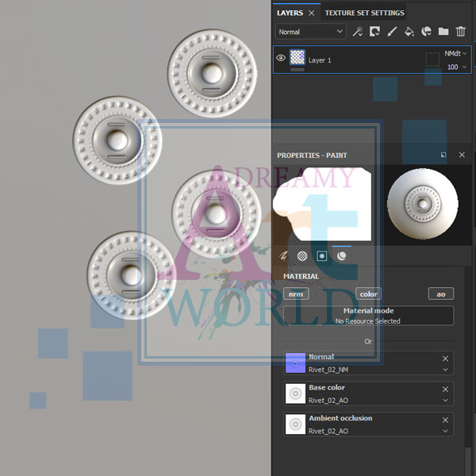Open the Layer 1 opacity 100 dropdown
Screen dimensions: 476x476
(x=457, y=67)
